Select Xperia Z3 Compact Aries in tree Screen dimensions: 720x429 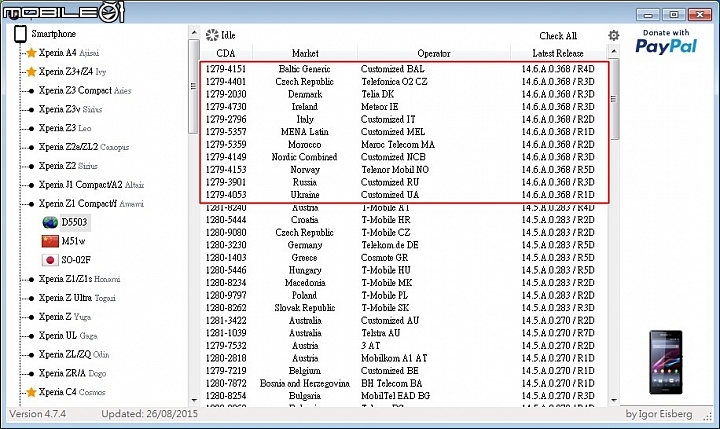pyautogui.click(x=85, y=90)
